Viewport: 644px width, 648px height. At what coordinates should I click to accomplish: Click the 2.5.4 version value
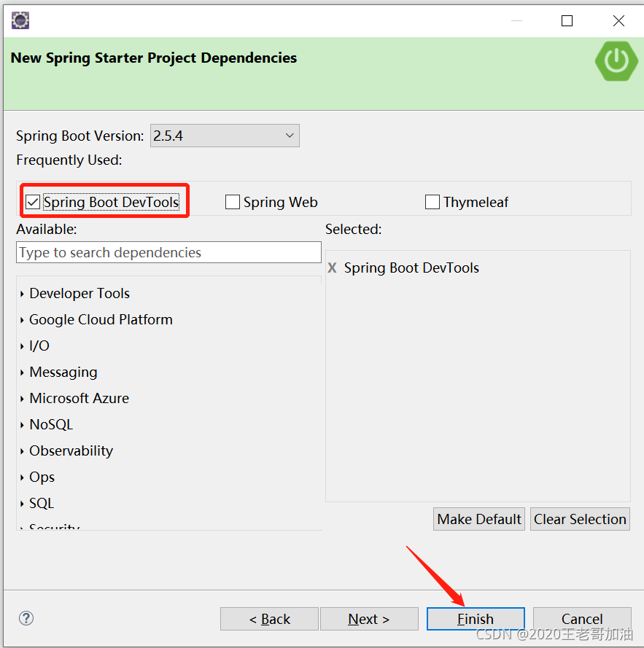[168, 136]
